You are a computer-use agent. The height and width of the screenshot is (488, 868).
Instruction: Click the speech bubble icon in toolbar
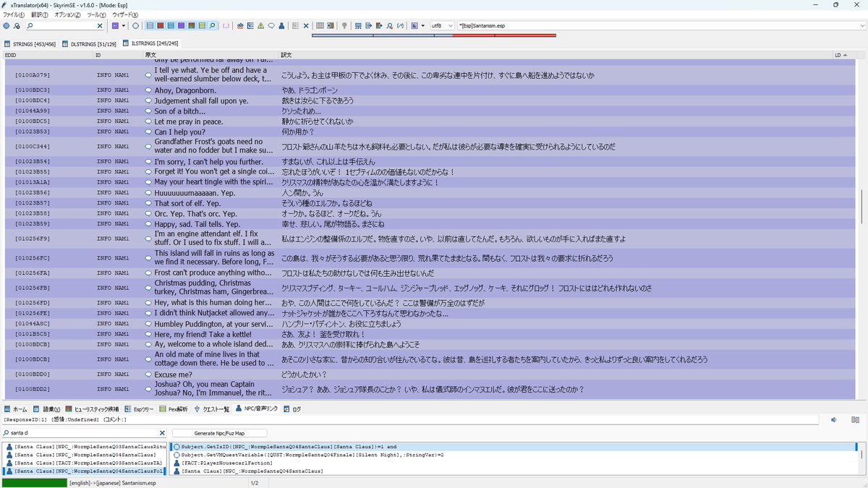(271, 25)
